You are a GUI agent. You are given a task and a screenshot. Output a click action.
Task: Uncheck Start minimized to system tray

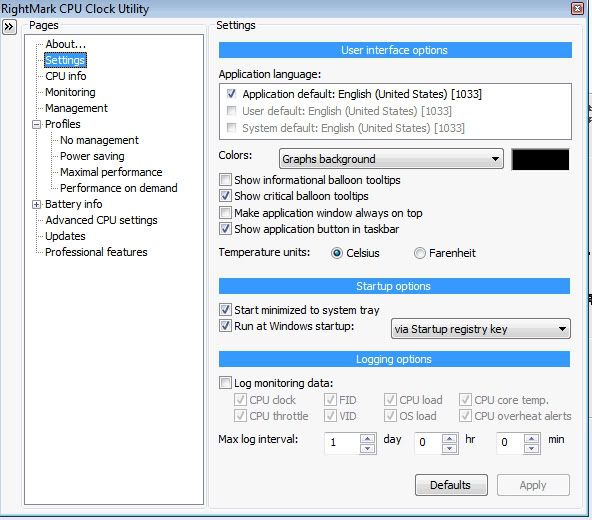pos(225,310)
